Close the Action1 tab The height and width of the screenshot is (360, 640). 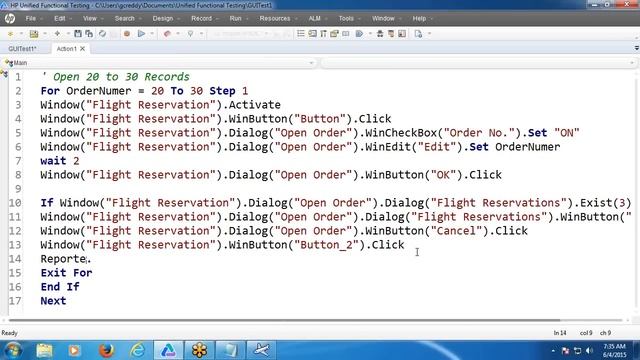click(x=82, y=49)
